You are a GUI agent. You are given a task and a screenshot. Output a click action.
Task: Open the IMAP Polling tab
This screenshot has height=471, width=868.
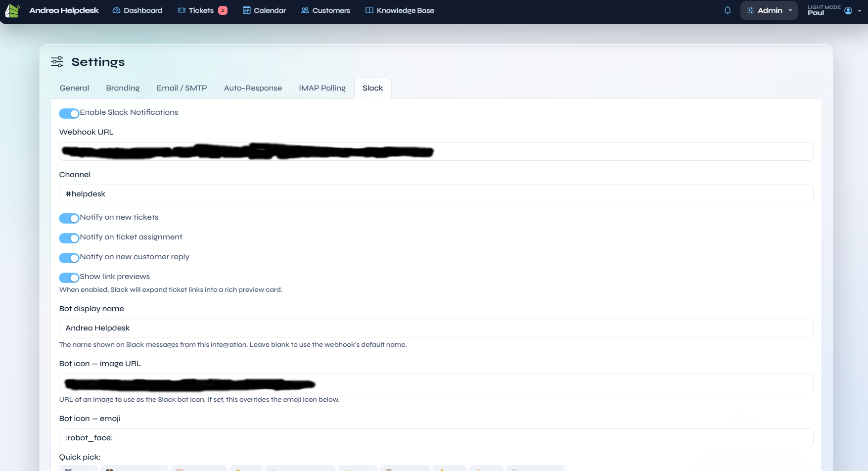coord(322,88)
